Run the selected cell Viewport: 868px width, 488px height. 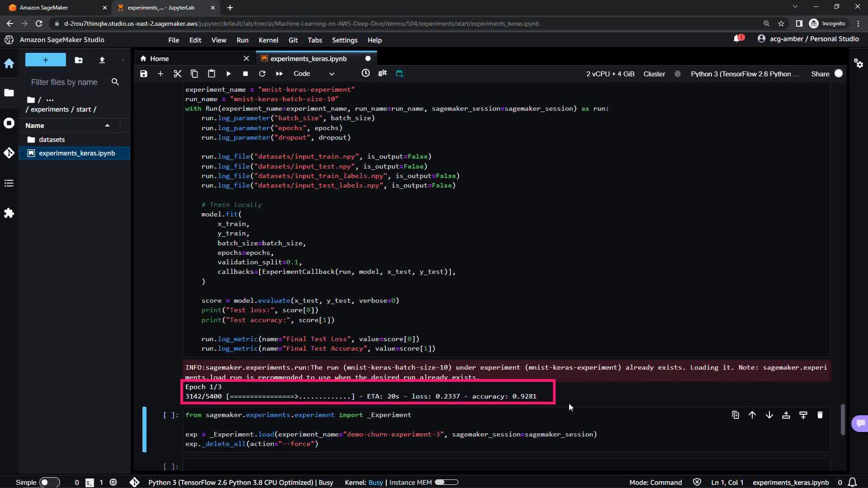pos(228,74)
